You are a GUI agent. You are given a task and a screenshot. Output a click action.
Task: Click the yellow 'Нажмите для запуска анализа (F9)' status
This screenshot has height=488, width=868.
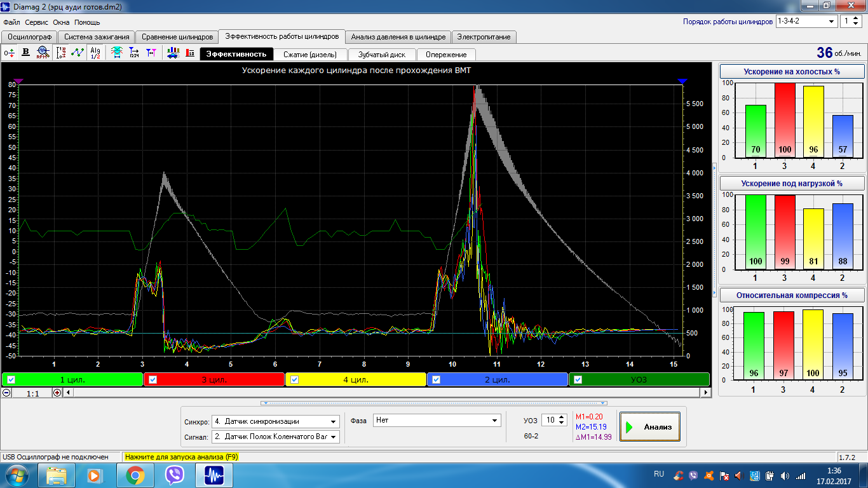[181, 457]
